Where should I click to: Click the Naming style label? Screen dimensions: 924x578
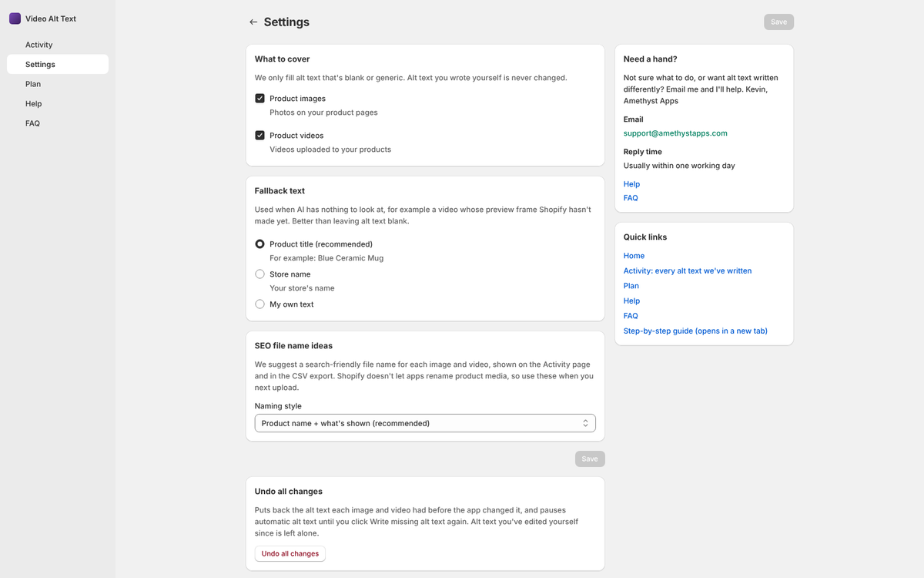(278, 406)
